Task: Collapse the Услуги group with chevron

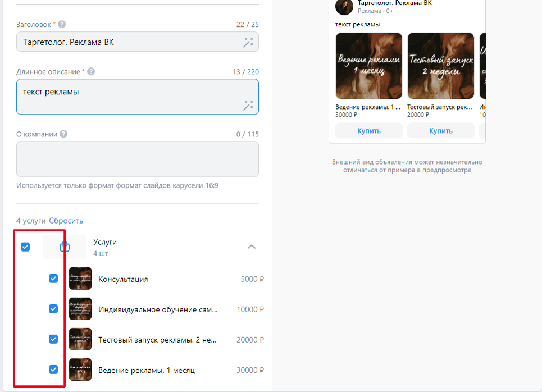Action: pyautogui.click(x=252, y=247)
